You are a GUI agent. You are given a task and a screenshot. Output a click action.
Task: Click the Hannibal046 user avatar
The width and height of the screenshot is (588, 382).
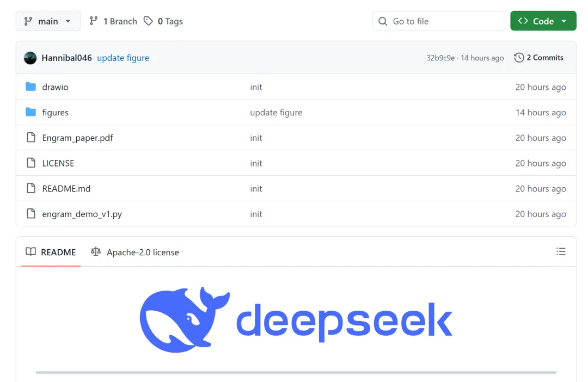[30, 58]
